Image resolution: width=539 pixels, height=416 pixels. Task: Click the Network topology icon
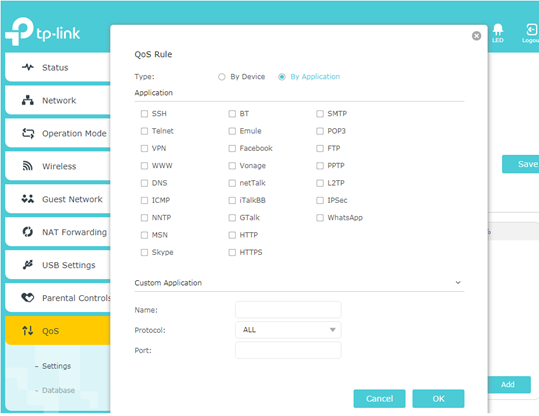point(28,100)
